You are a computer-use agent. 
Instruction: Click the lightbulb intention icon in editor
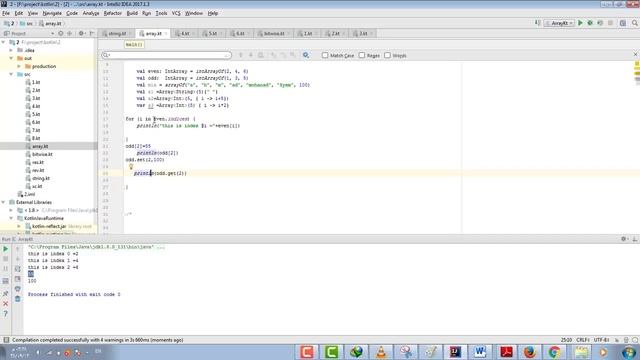click(131, 167)
